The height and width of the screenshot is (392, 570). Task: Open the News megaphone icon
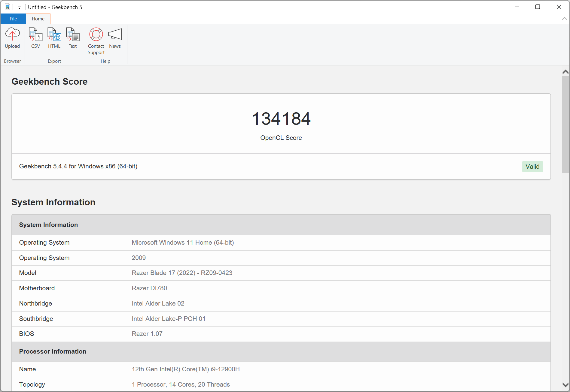click(115, 38)
